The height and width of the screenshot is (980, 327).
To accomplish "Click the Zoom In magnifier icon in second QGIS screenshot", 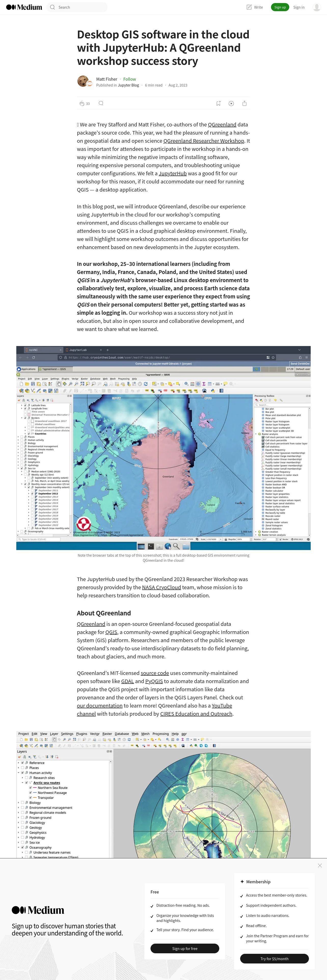I will (64, 740).
